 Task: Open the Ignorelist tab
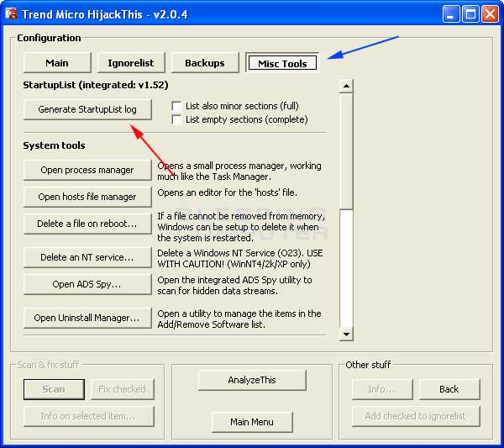coord(131,63)
